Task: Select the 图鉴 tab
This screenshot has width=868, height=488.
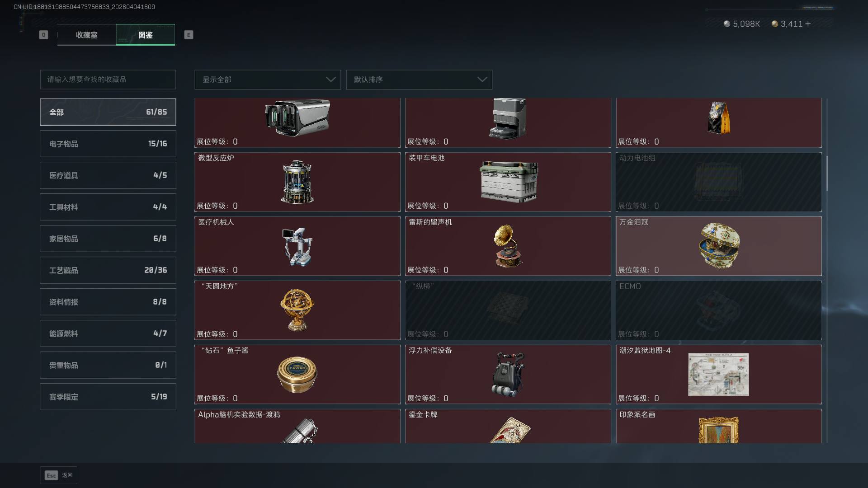Action: click(146, 35)
